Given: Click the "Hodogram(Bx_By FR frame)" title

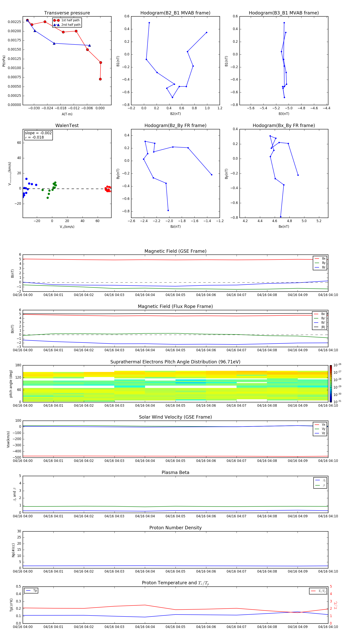Looking at the screenshot, I should click(x=284, y=125).
